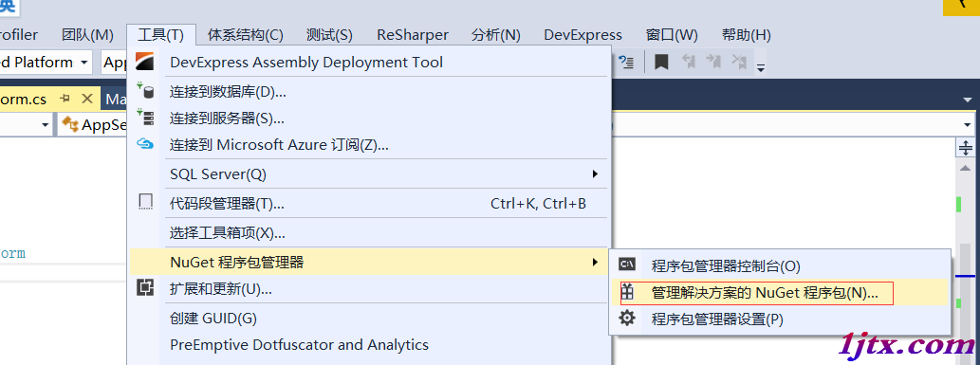Viewport: 980px width, 365px height.
Task: Open the Platform configuration dropdown
Action: pos(84,63)
